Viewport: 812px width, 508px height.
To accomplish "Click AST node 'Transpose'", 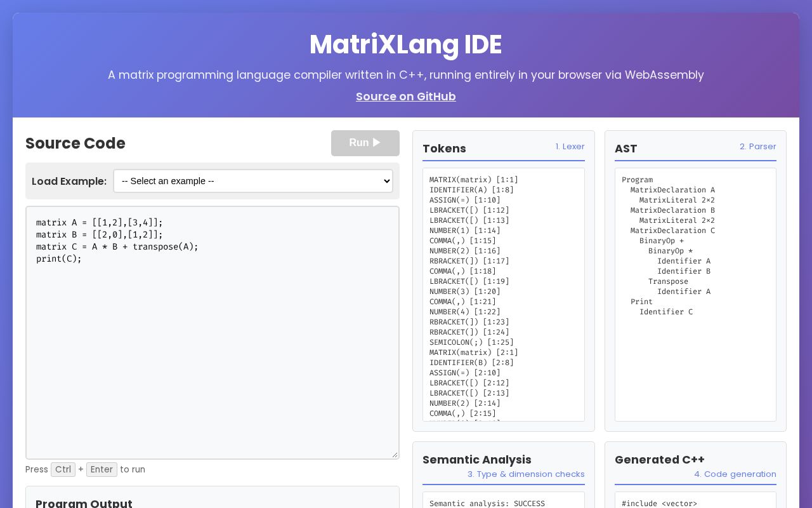I will pos(668,281).
